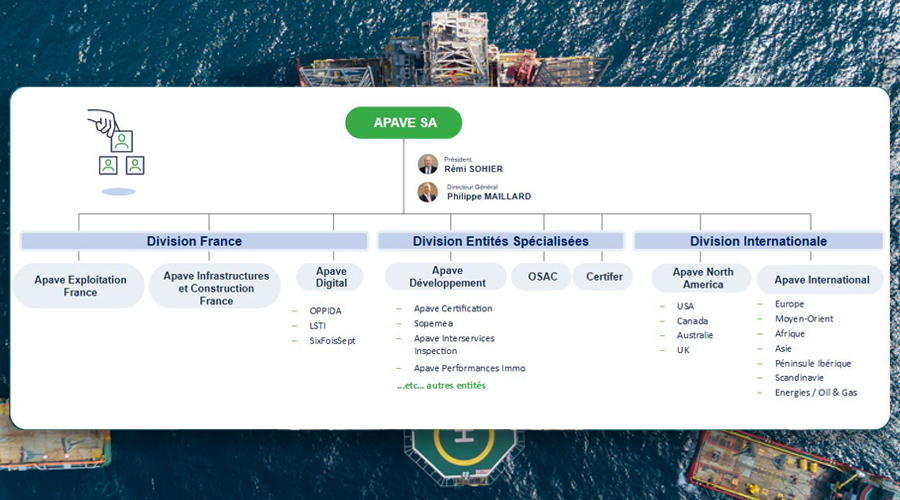Click USA under Apave North America
900x500 pixels.
pos(685,306)
